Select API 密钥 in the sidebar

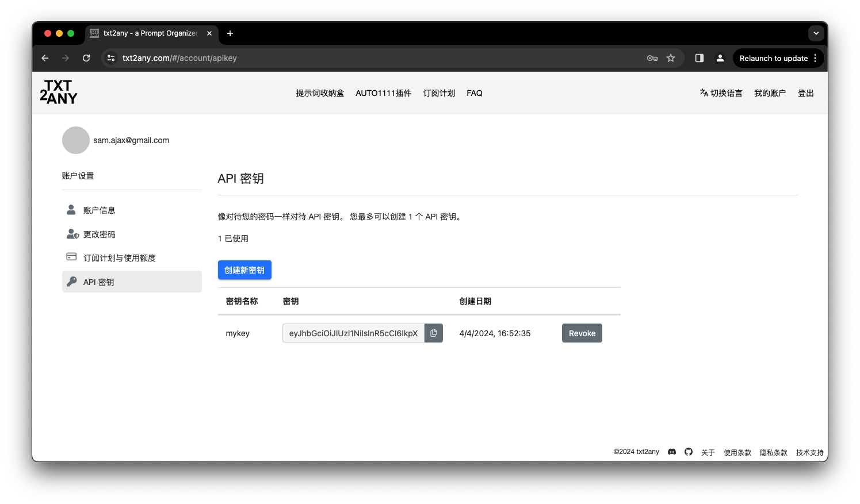(x=132, y=282)
